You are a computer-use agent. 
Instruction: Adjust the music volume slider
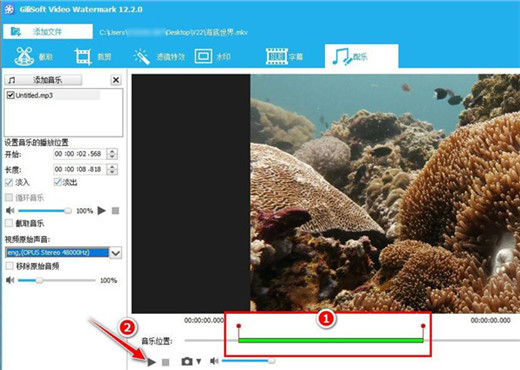coord(45,211)
